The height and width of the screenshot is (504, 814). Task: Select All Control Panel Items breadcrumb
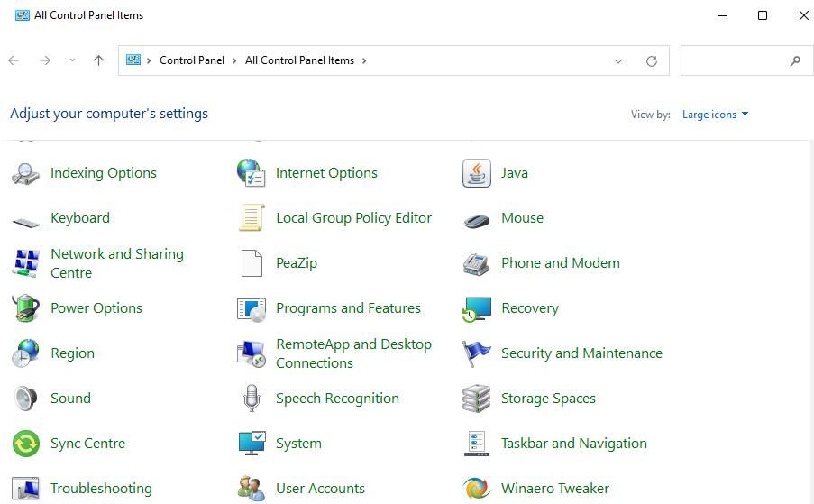pyautogui.click(x=299, y=60)
